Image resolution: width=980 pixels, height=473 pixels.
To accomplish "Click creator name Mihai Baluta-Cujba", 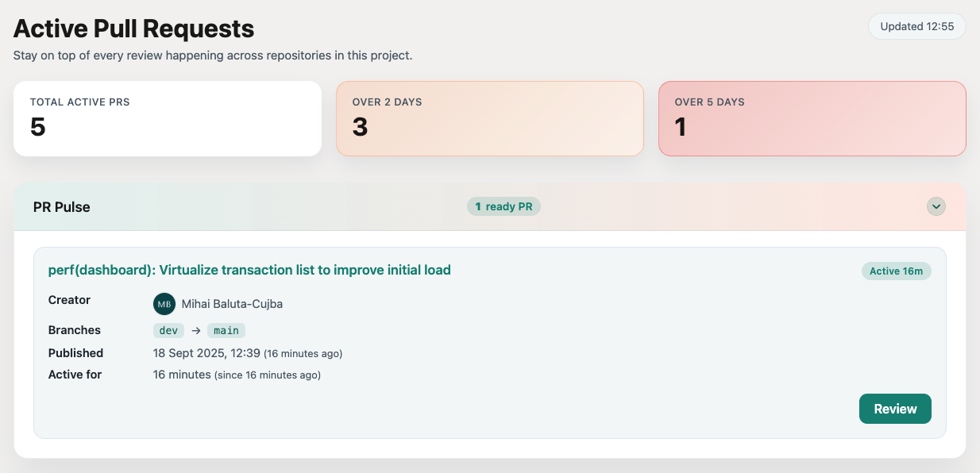I will click(232, 304).
